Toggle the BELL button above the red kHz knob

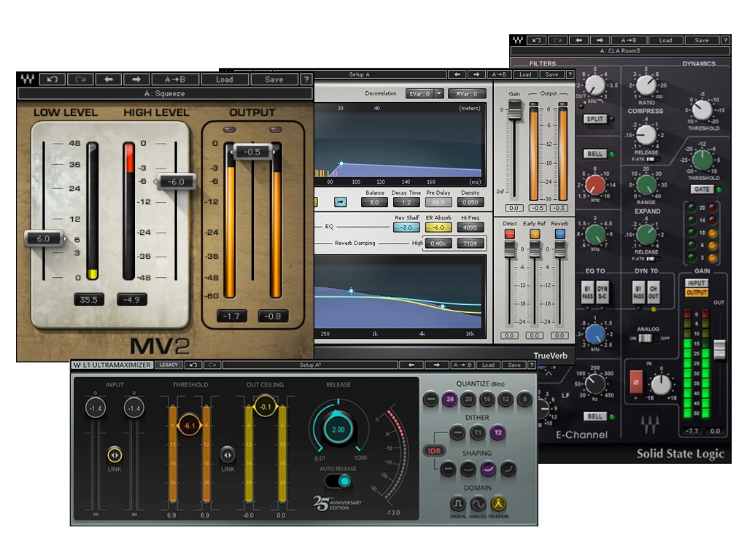pos(595,154)
